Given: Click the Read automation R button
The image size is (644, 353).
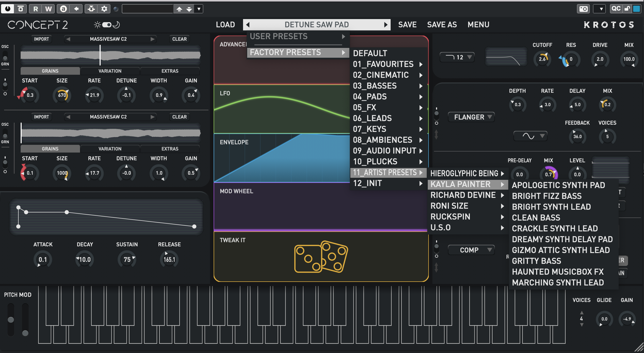Looking at the screenshot, I should pos(35,9).
